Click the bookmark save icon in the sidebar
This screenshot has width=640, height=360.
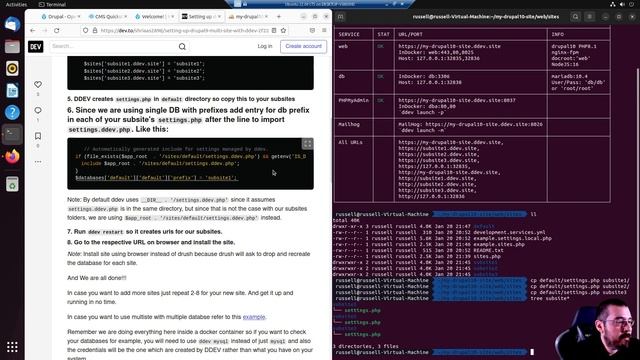pyautogui.click(x=38, y=136)
